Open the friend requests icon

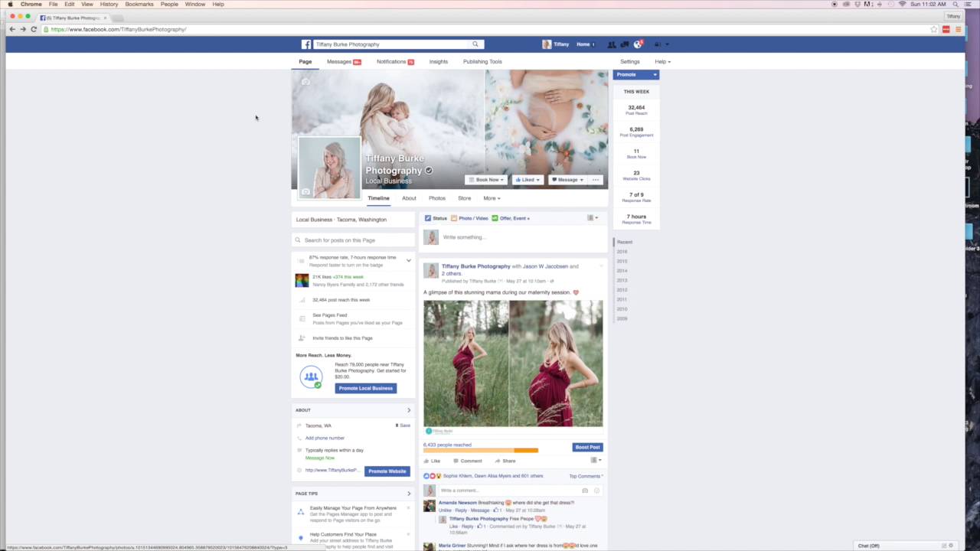click(612, 44)
